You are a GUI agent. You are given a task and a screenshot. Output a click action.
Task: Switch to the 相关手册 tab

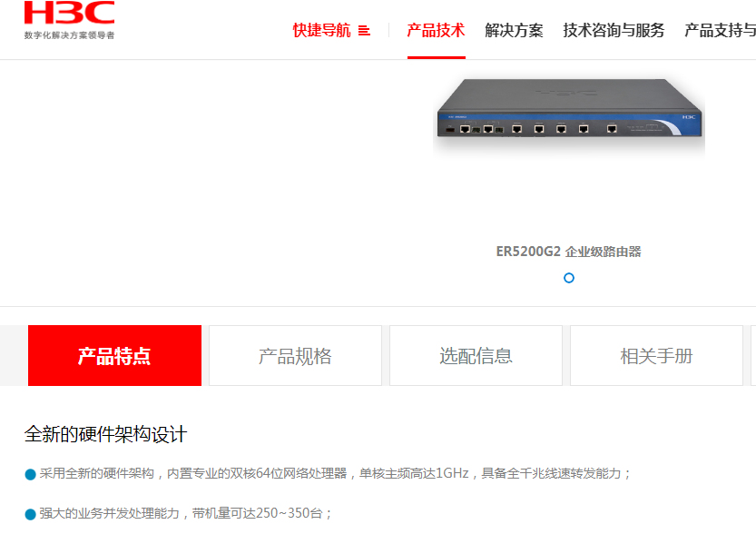click(656, 355)
